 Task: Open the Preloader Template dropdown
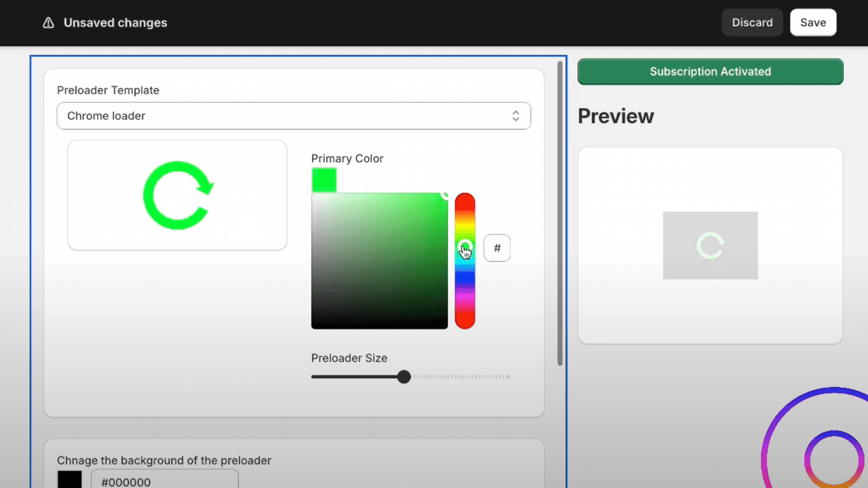pos(293,116)
